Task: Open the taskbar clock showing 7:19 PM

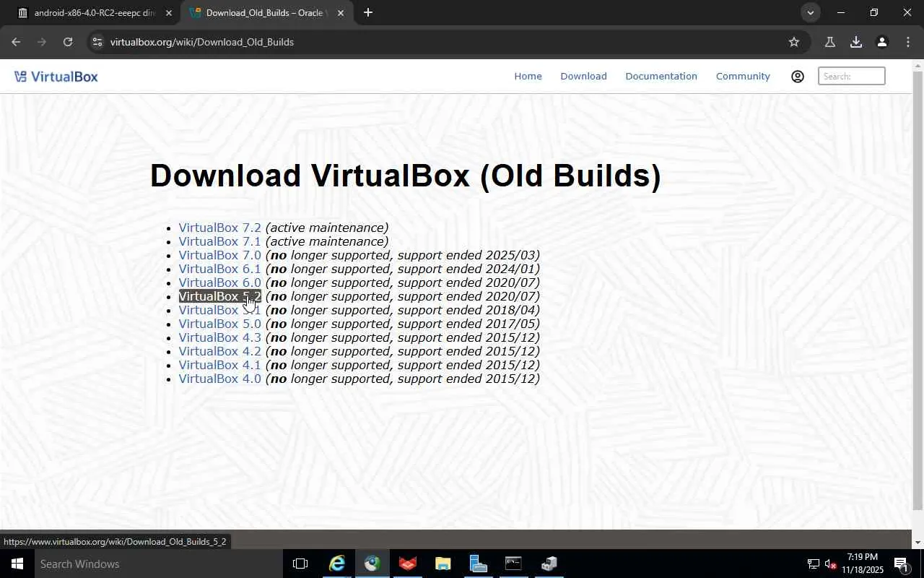Action: pyautogui.click(x=863, y=564)
